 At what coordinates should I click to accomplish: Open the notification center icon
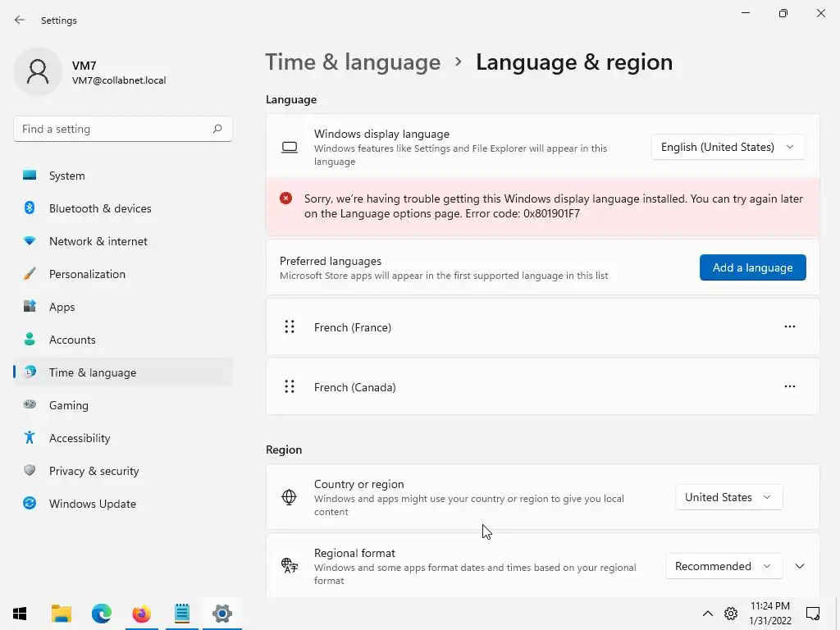[813, 614]
